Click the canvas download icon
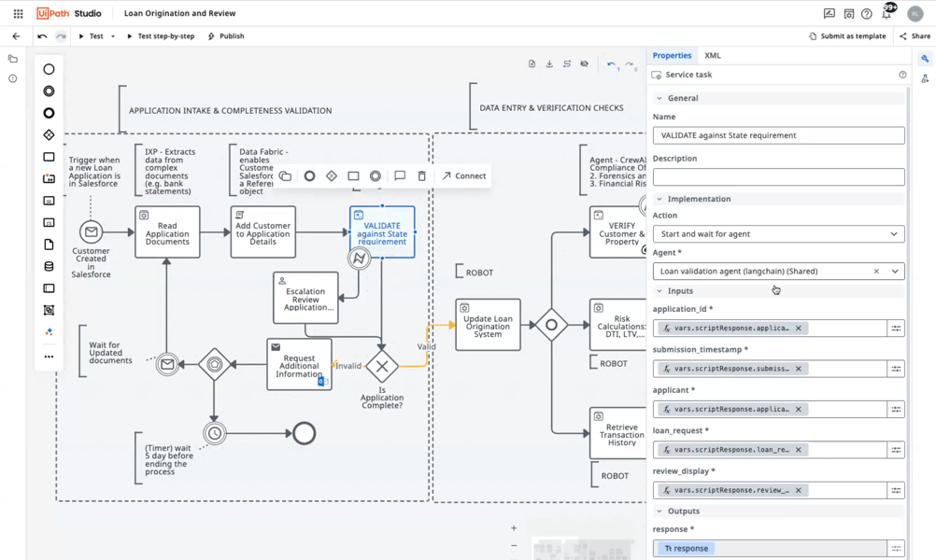 point(549,63)
